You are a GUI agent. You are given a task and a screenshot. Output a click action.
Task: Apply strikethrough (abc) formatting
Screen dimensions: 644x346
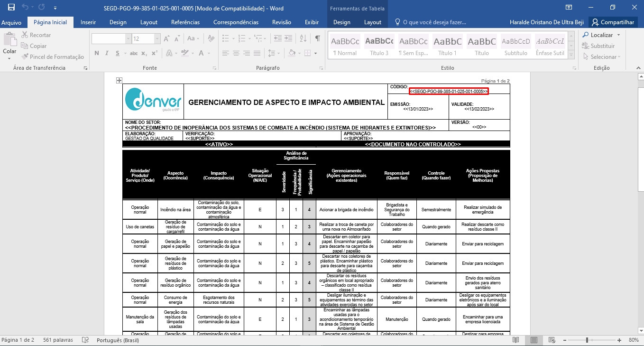pyautogui.click(x=134, y=53)
